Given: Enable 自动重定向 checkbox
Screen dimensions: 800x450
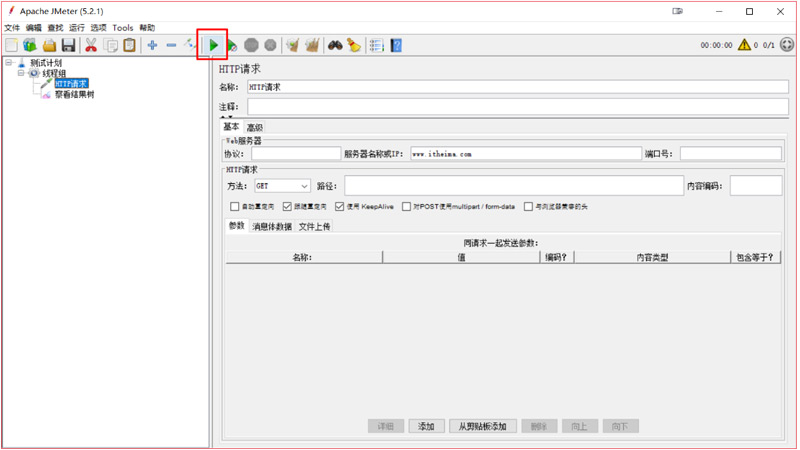Looking at the screenshot, I should click(235, 207).
